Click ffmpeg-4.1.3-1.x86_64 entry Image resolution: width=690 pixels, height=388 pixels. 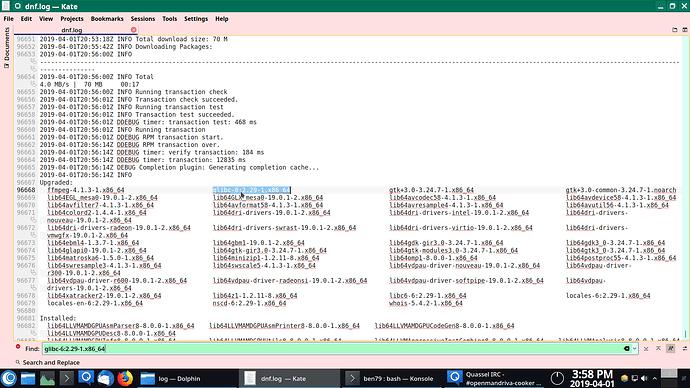click(x=86, y=190)
